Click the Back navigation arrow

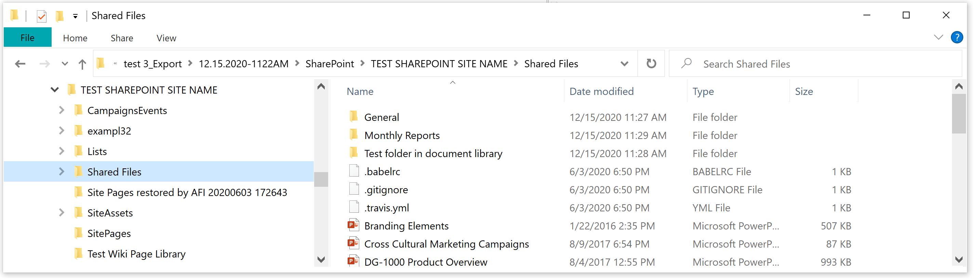pyautogui.click(x=20, y=64)
